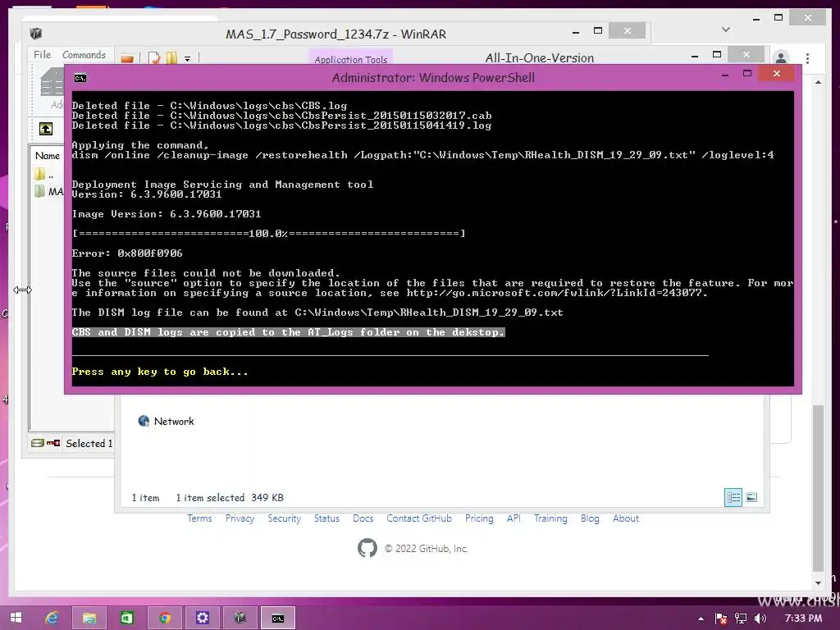Click the 'Error: 0x800f0906' line in PowerShell
Screen dimensions: 840x630
point(127,253)
